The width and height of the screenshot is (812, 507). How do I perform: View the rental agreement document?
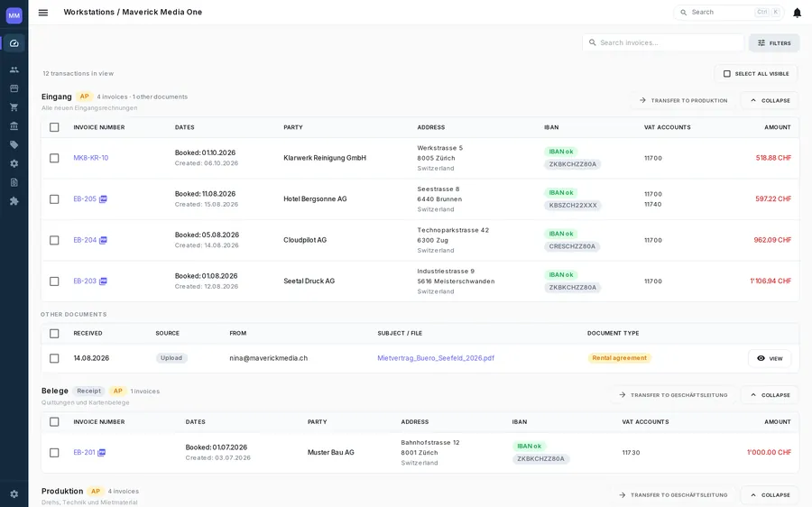770,358
